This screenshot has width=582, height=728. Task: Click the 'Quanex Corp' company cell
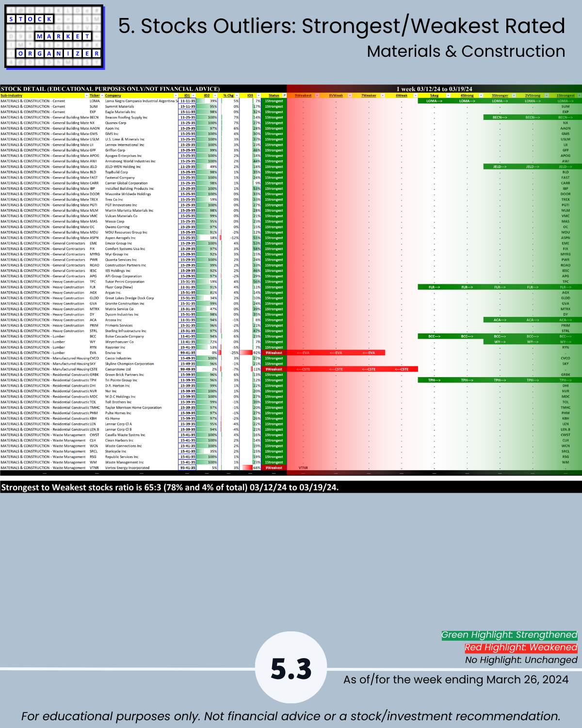pos(141,123)
